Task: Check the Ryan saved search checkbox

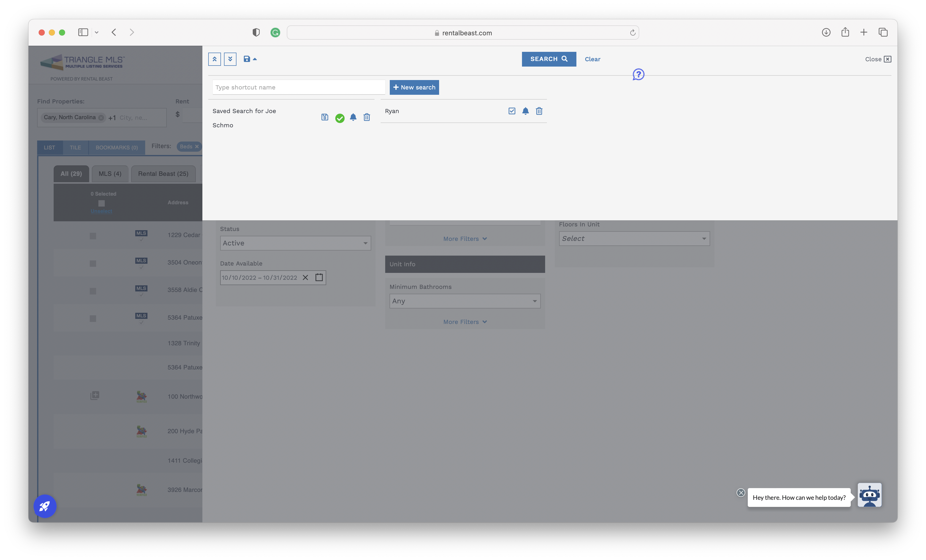Action: point(512,111)
